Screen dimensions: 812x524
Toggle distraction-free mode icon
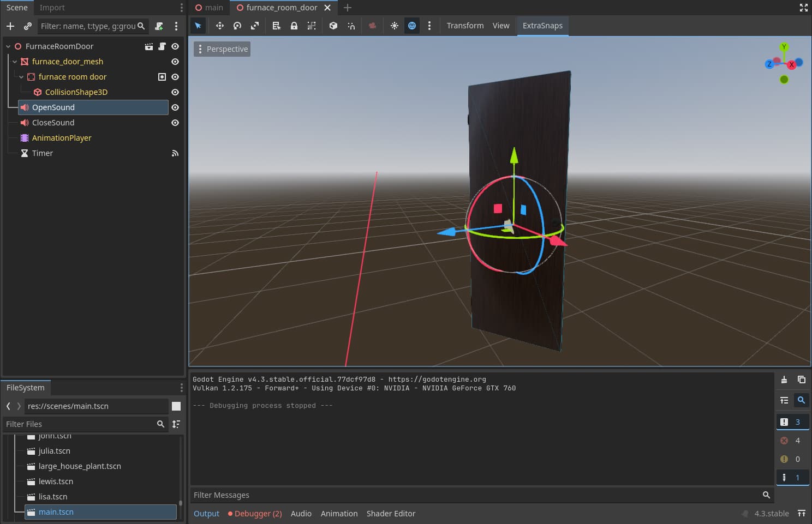click(x=803, y=8)
